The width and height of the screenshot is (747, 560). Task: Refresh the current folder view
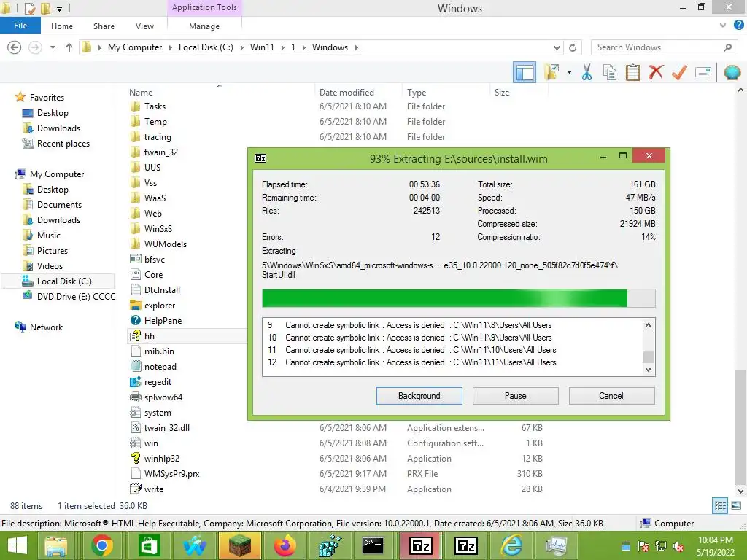(573, 47)
